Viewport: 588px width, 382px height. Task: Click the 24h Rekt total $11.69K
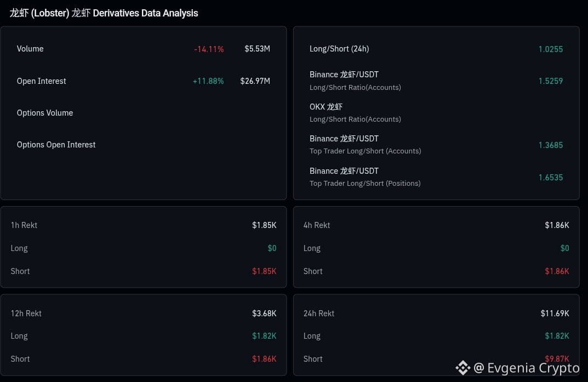click(555, 313)
